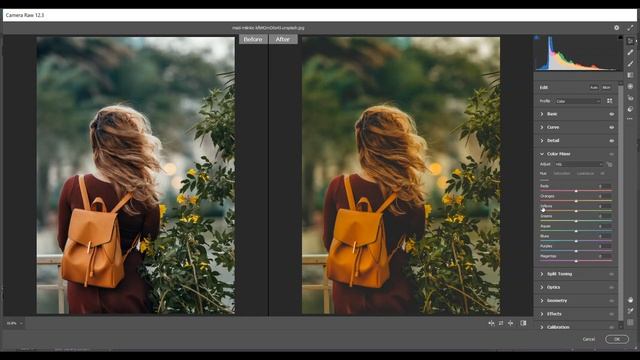Open the three-dots more options icon
Image resolution: width=640 pixels, height=360 pixels.
click(630, 119)
